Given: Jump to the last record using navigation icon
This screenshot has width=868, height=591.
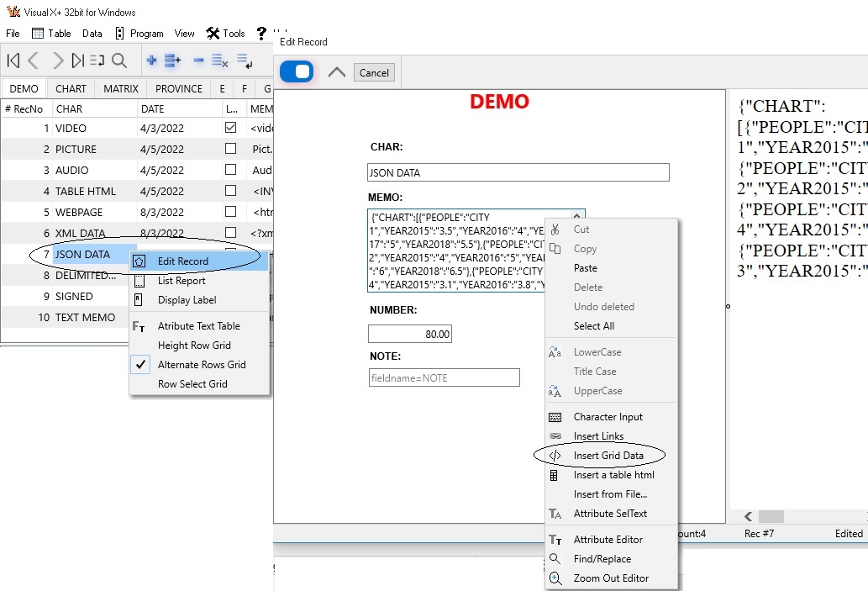Looking at the screenshot, I should (78, 60).
